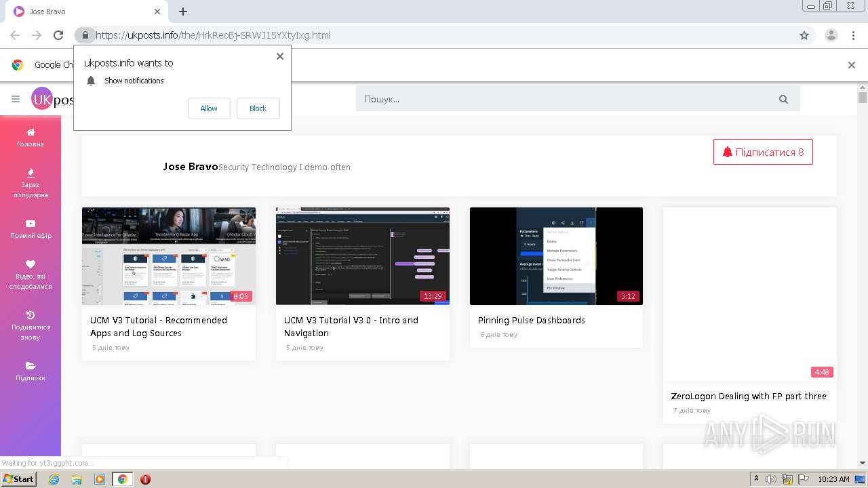Image resolution: width=868 pixels, height=488 pixels.
Task: Open Pinning Pulse Dashboards video thumbnail
Action: (556, 256)
